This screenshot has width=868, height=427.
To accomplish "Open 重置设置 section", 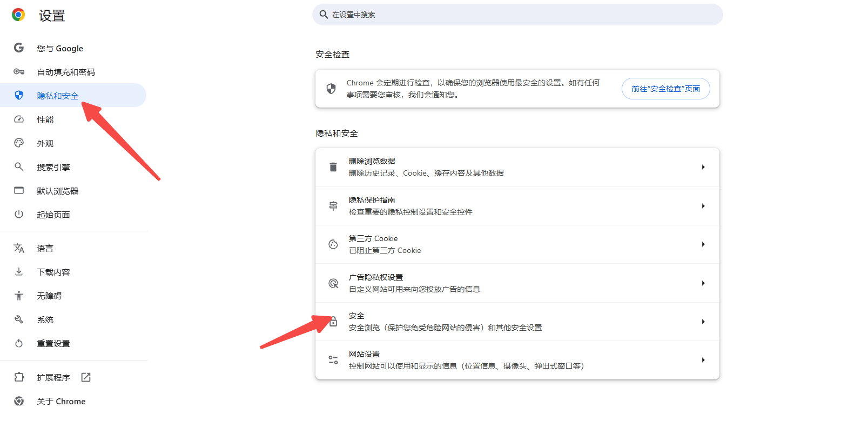I will click(73, 343).
